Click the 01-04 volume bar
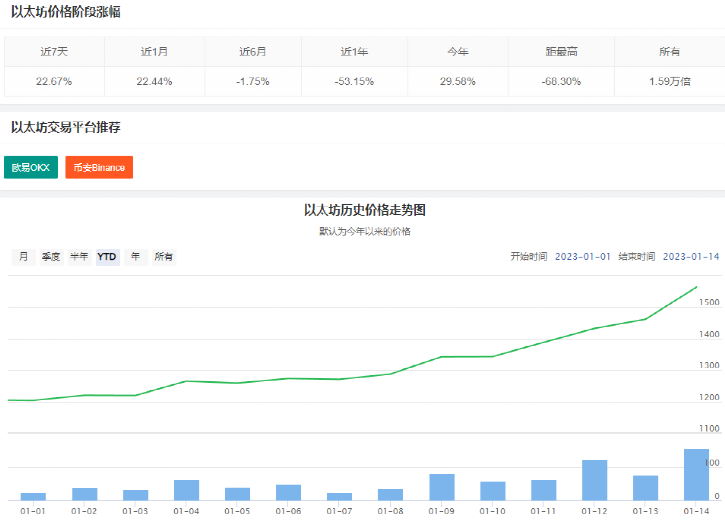Screen dimensions: 725x521 tap(186, 490)
